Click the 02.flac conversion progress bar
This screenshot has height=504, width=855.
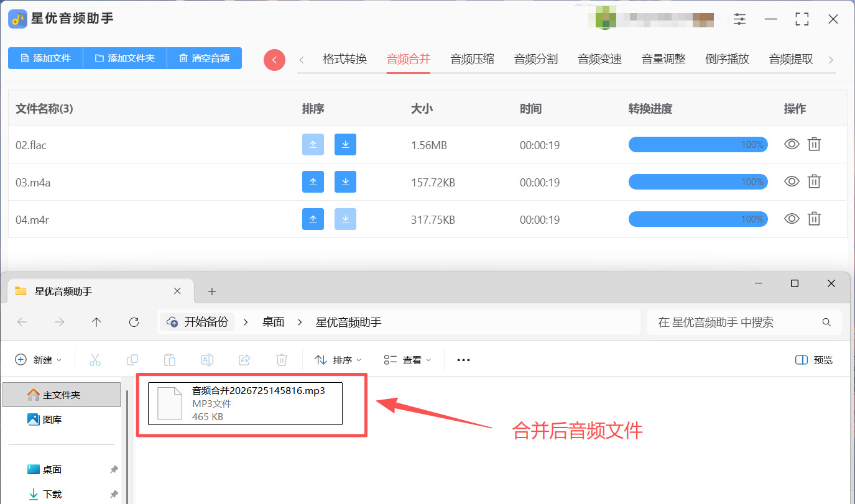point(698,145)
